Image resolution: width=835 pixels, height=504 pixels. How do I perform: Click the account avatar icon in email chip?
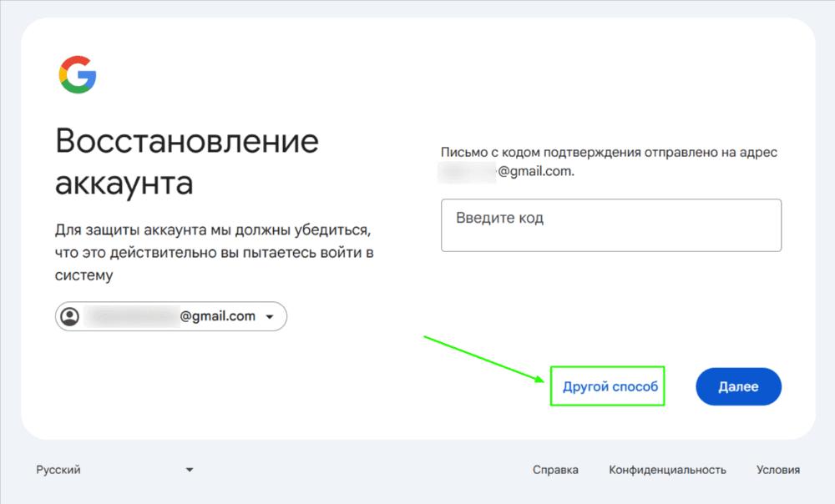pos(70,316)
